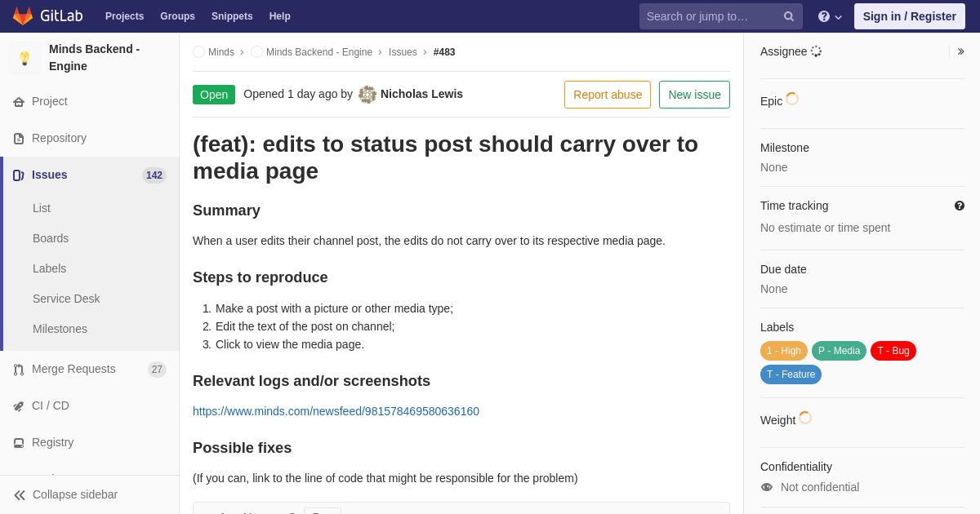Open Nicholas Lewis author profile
This screenshot has height=514, width=980.
[x=421, y=94]
